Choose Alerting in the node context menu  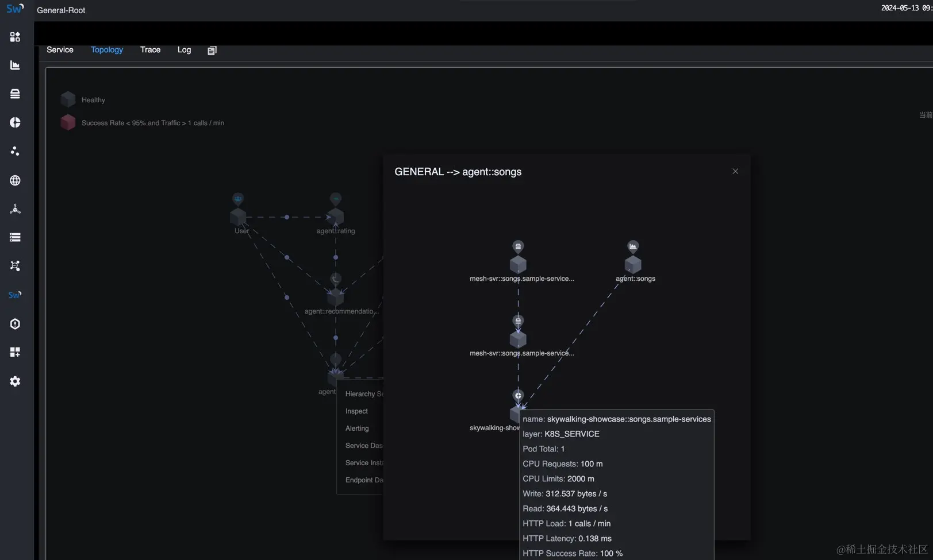[357, 428]
